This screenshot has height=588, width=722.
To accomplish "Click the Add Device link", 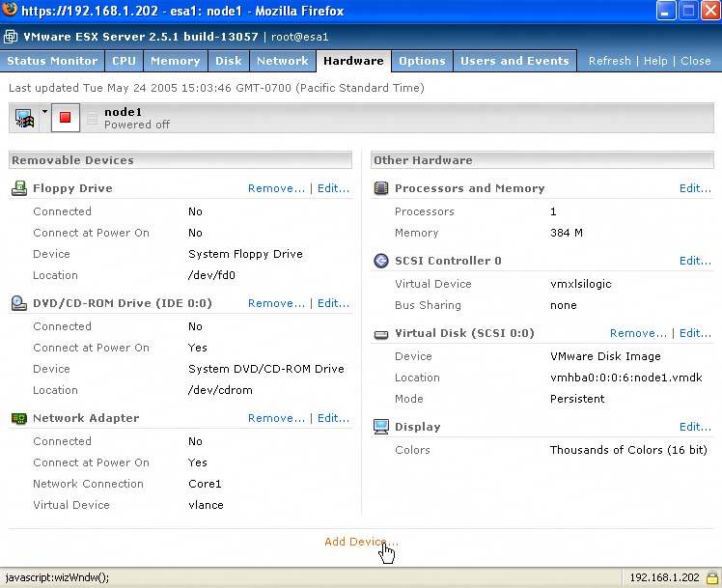I will 360,542.
